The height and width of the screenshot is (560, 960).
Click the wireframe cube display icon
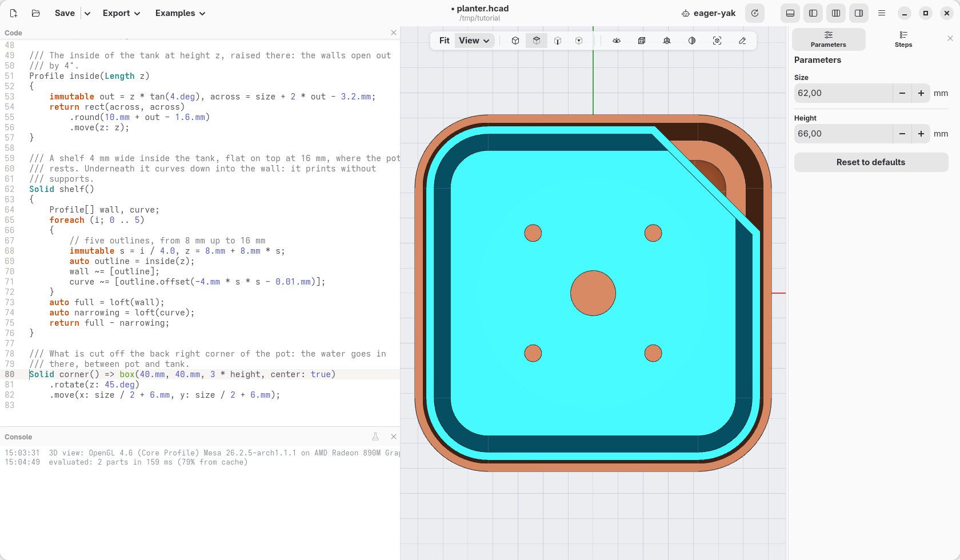click(x=667, y=41)
